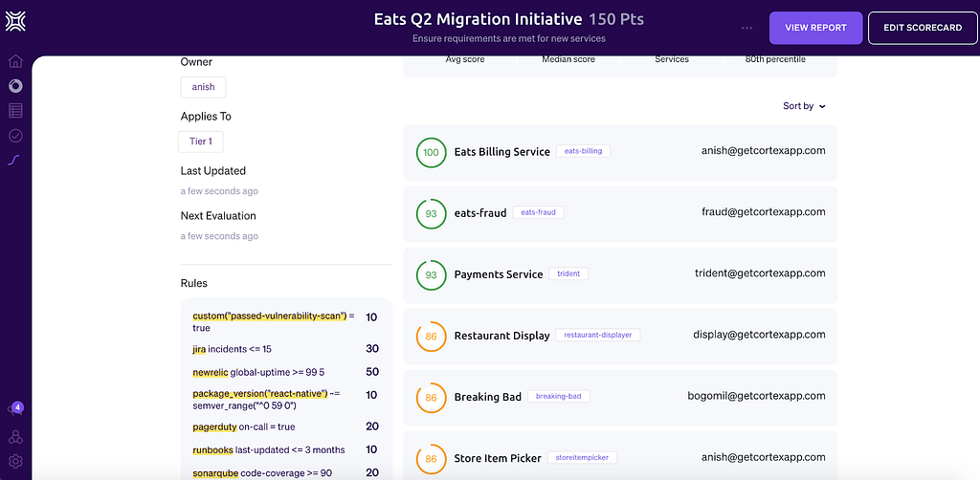980x480 pixels.
Task: Open the three-dot more options menu
Action: (x=746, y=28)
